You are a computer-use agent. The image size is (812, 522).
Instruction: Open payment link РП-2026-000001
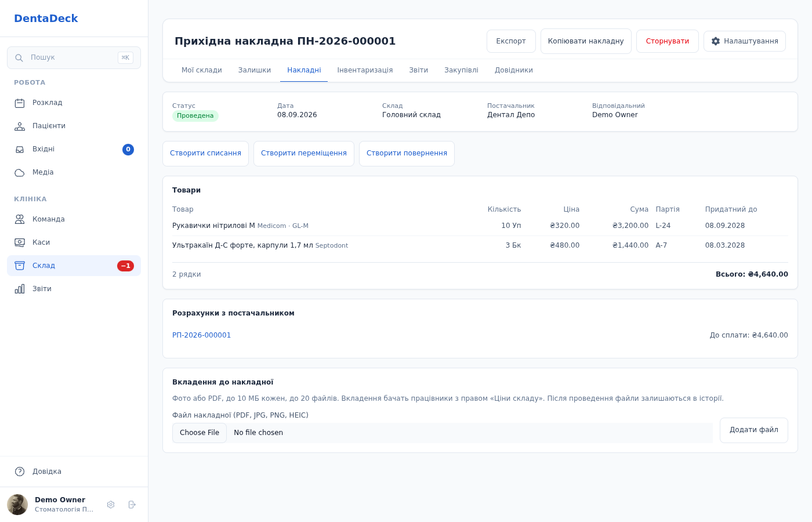click(201, 335)
